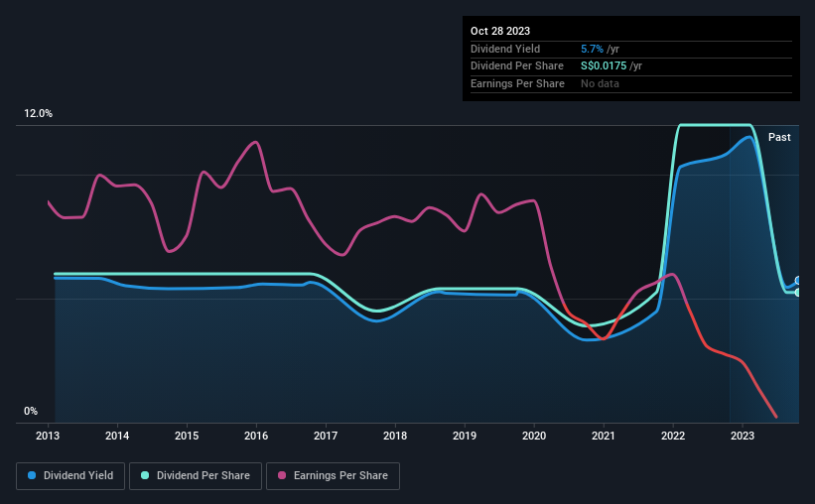Click the 5.7% dividend yield value
The height and width of the screenshot is (504, 815).
592,49
